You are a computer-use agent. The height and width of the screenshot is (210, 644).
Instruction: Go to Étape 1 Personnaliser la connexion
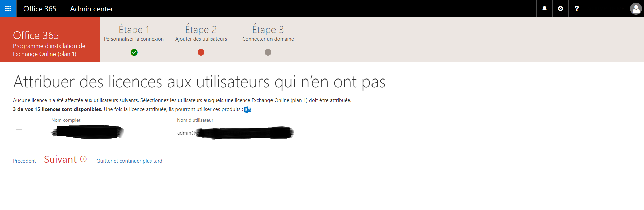[x=134, y=33]
